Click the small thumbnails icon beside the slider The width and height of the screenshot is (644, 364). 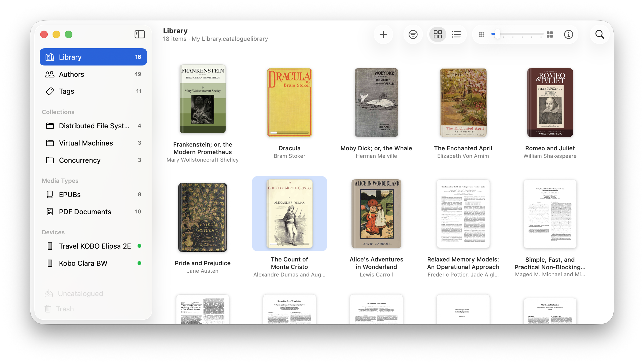[482, 35]
